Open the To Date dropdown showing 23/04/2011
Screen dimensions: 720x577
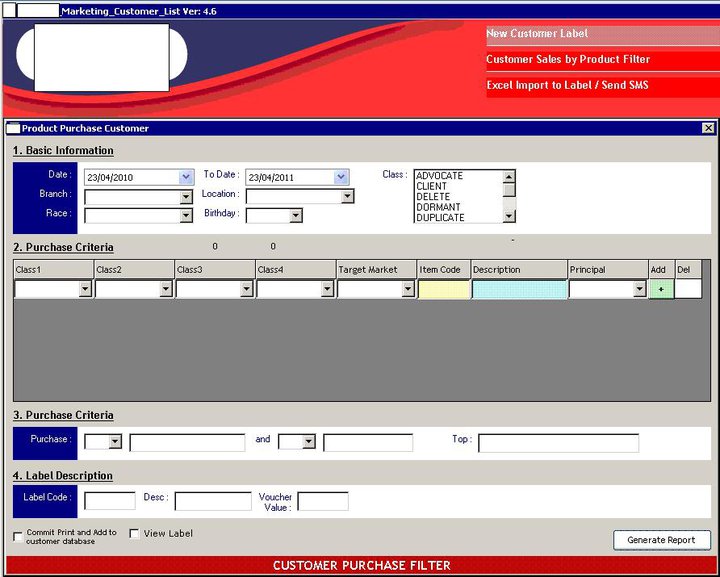[x=341, y=177]
